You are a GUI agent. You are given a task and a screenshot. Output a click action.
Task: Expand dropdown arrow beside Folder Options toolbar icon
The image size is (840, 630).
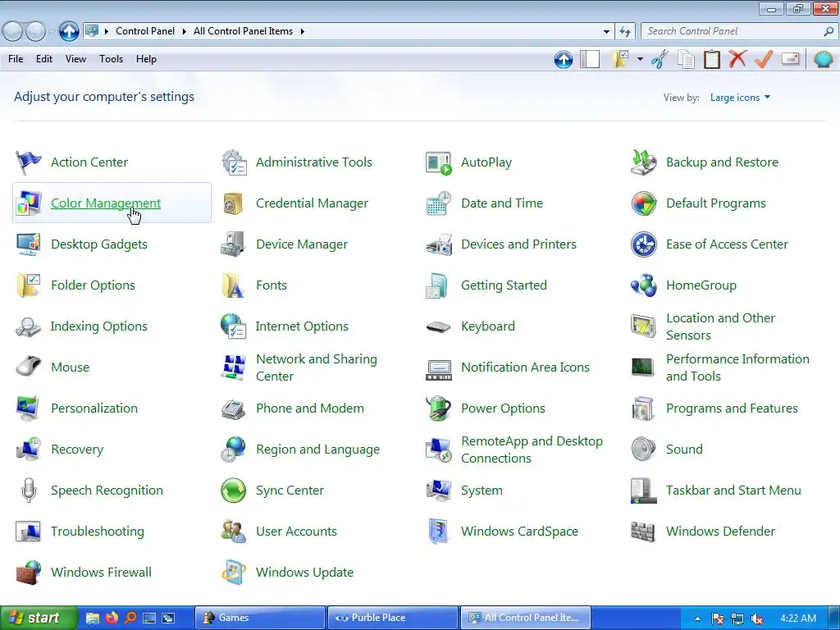coord(640,59)
